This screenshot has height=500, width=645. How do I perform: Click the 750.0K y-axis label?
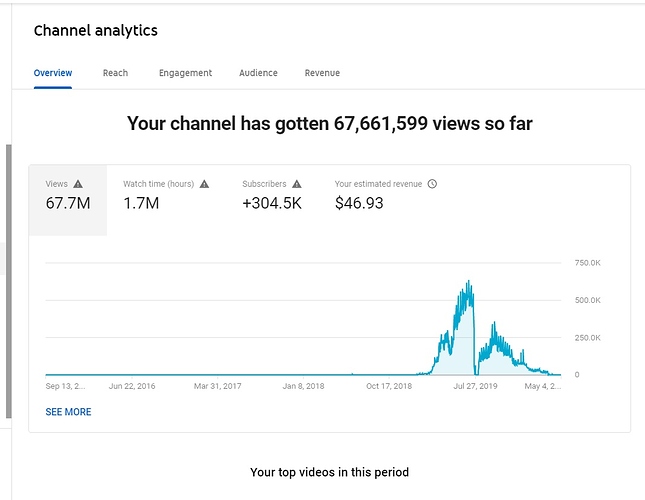point(586,263)
